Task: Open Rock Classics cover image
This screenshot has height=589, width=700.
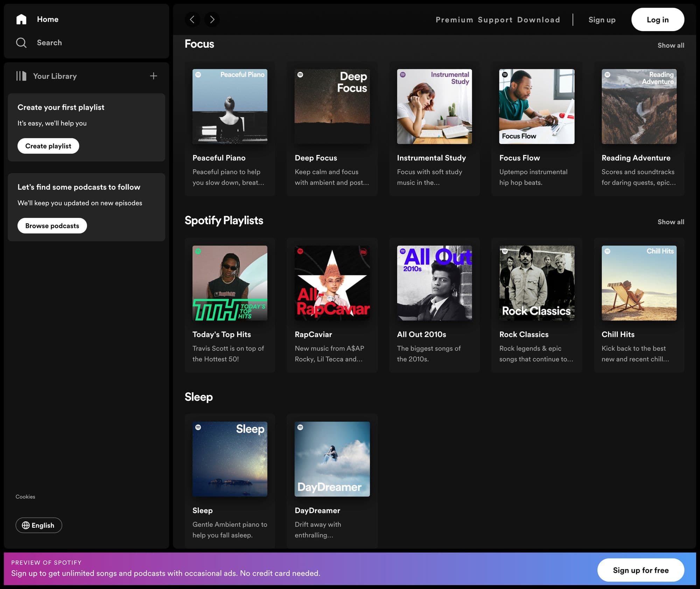Action: pyautogui.click(x=537, y=283)
